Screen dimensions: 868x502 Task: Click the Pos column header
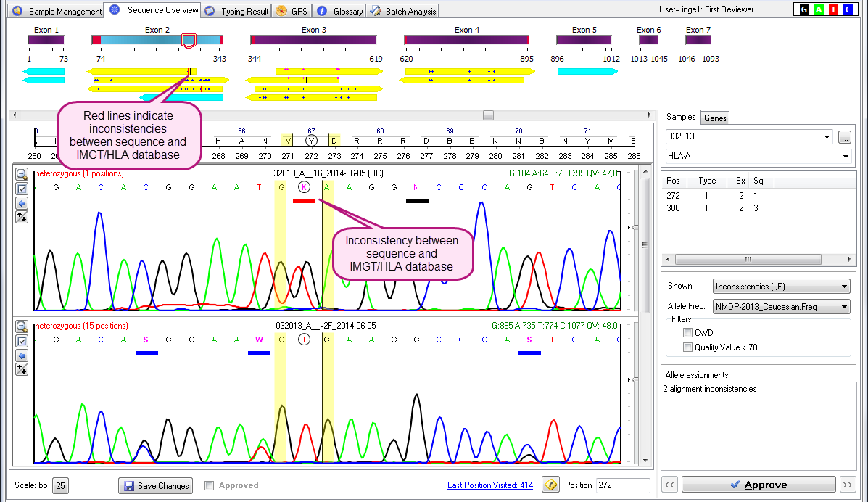click(x=673, y=181)
